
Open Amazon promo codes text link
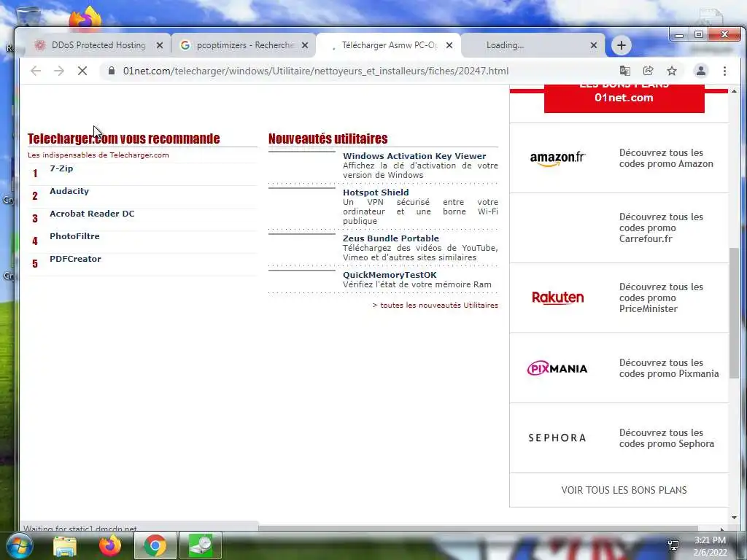(666, 158)
